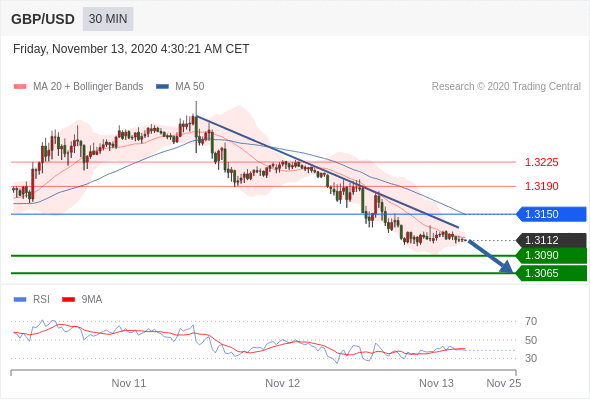Click the dark blue MA 50 swatch

[x=162, y=87]
